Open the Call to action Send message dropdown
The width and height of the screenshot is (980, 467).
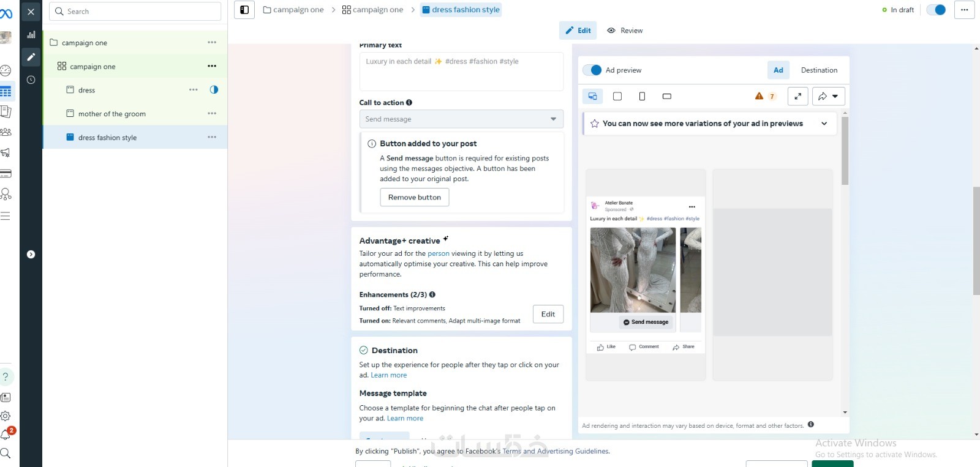click(461, 119)
